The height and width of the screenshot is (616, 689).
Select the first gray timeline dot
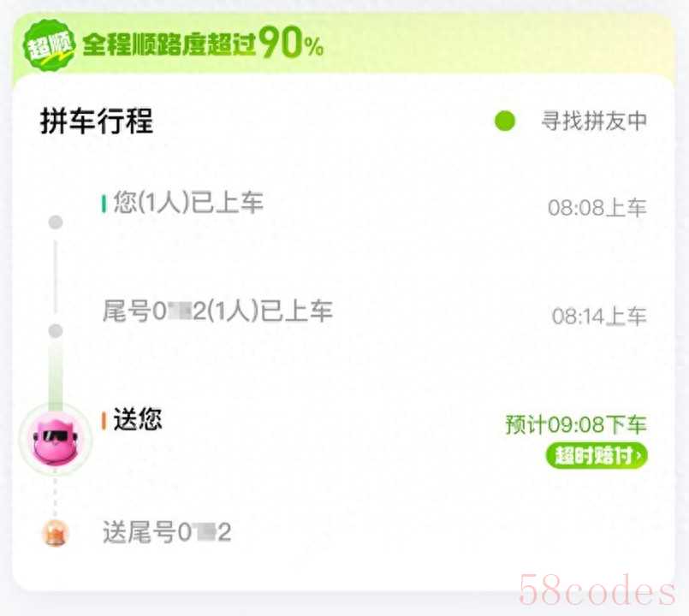point(56,222)
